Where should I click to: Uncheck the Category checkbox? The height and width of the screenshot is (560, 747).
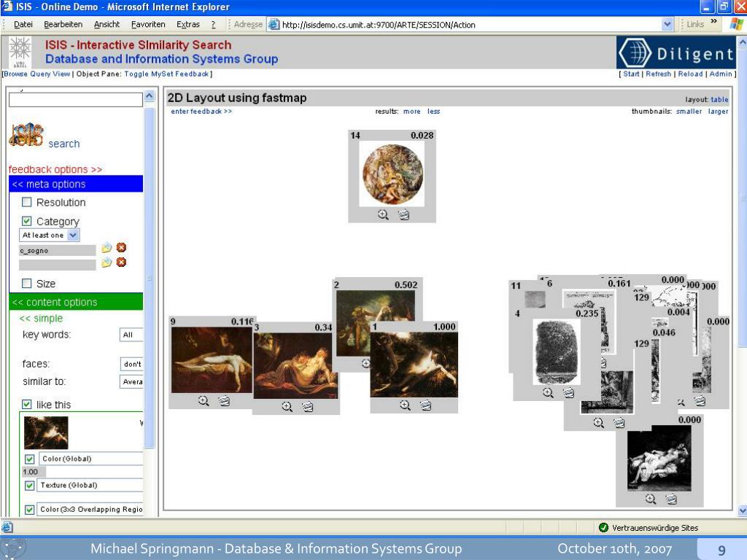[x=27, y=222]
